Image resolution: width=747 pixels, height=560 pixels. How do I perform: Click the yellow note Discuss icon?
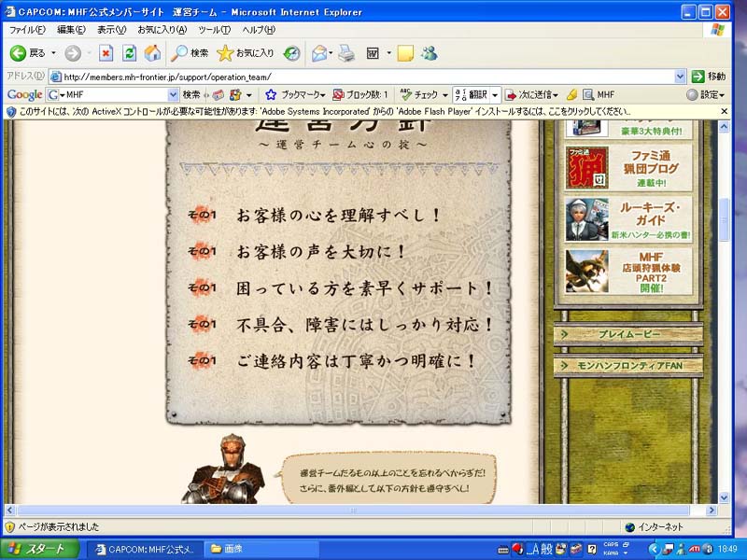coord(405,53)
